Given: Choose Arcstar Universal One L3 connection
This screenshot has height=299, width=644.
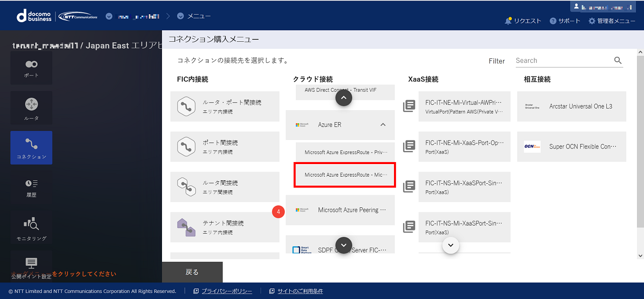Looking at the screenshot, I should point(572,107).
